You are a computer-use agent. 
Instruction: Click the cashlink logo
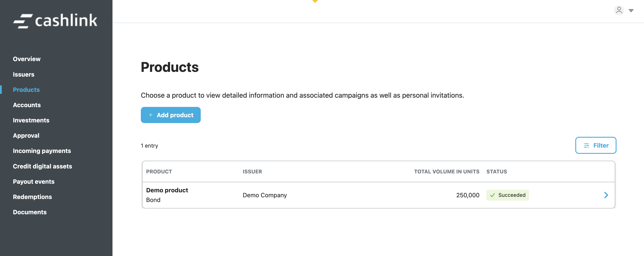click(x=55, y=21)
